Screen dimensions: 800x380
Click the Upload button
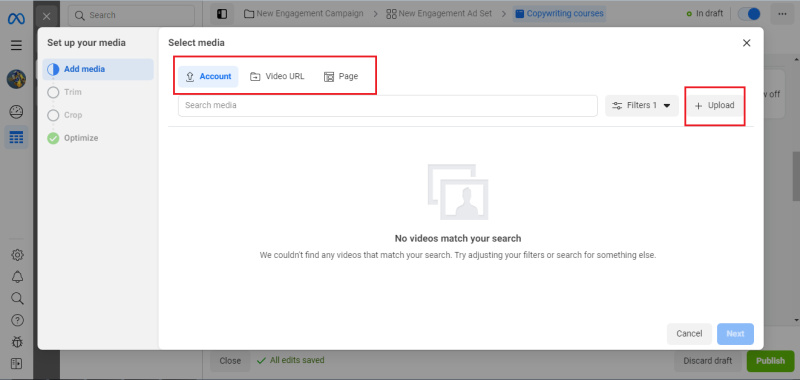click(x=714, y=106)
